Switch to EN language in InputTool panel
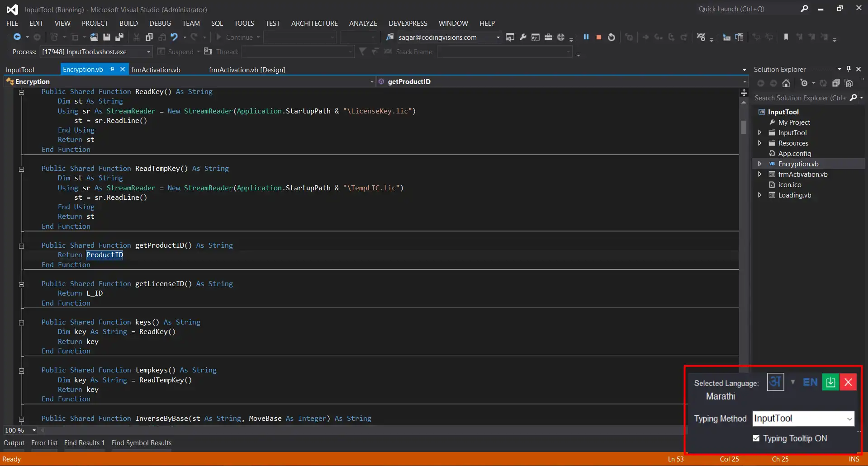Viewport: 868px width, 466px height. pyautogui.click(x=810, y=382)
